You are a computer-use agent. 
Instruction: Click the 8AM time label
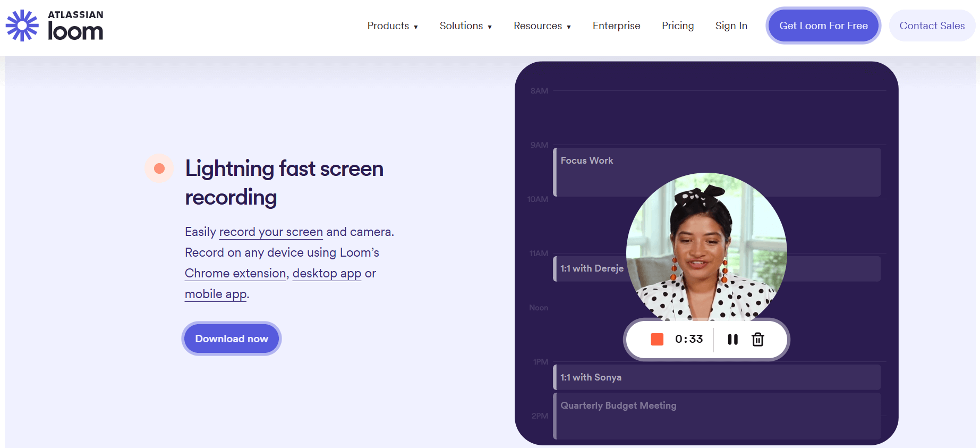coord(539,91)
